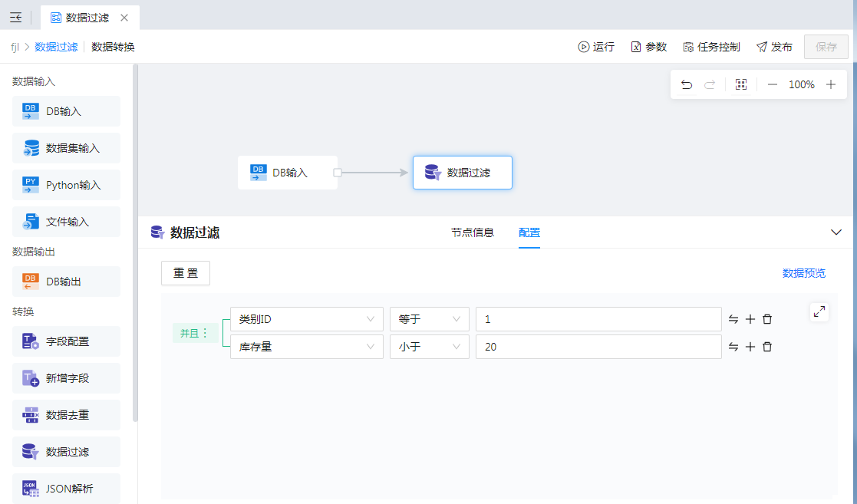
Task: Zoom in the canvas with plus icon
Action: [831, 84]
